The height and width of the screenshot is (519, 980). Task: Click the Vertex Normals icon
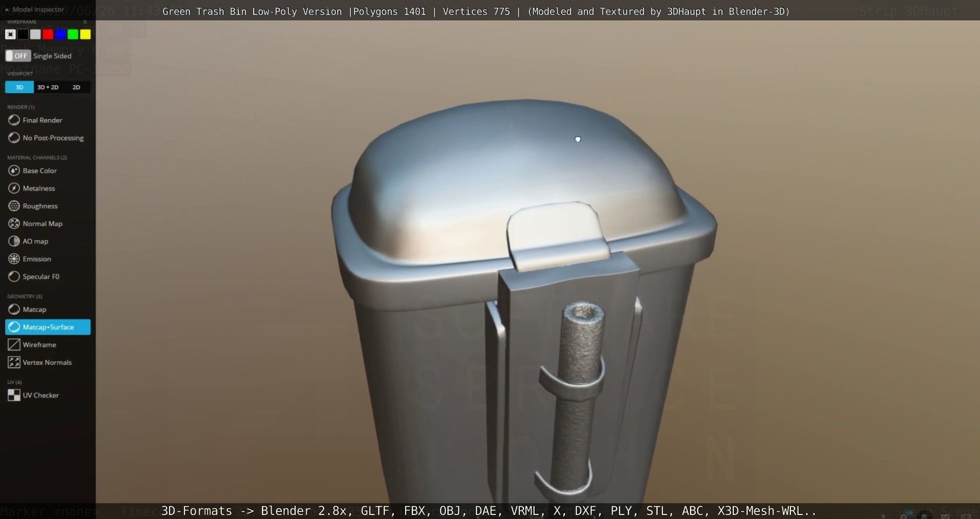[x=14, y=362]
